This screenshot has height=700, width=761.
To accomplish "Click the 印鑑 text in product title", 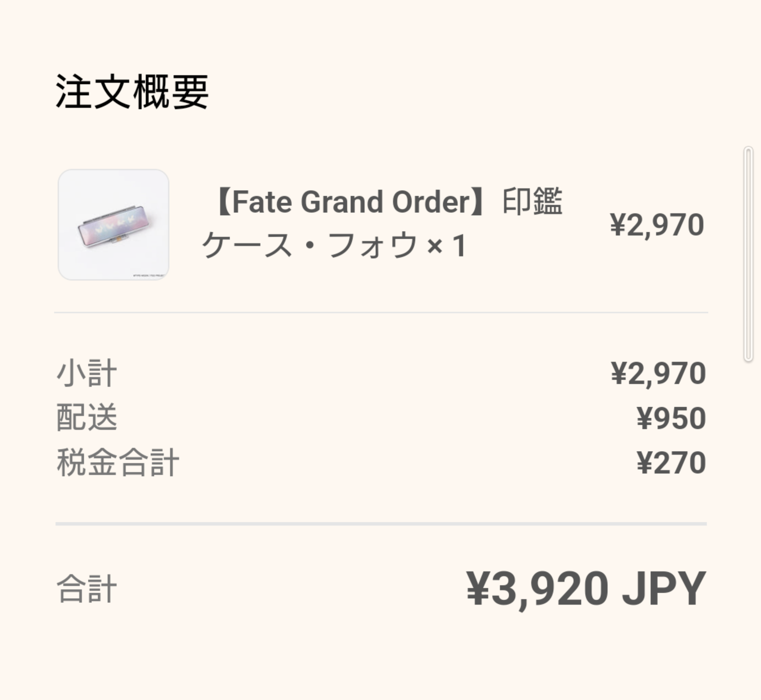I will point(532,202).
